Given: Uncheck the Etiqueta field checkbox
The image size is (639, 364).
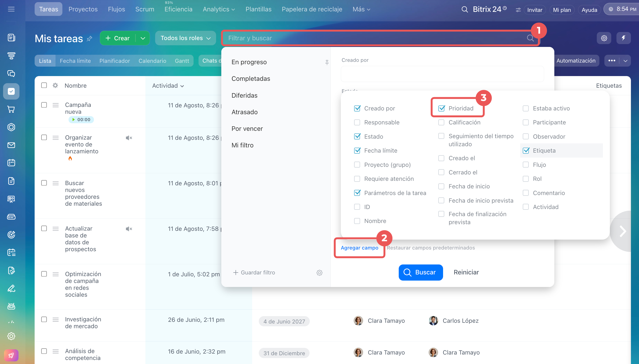Looking at the screenshot, I should coord(526,150).
